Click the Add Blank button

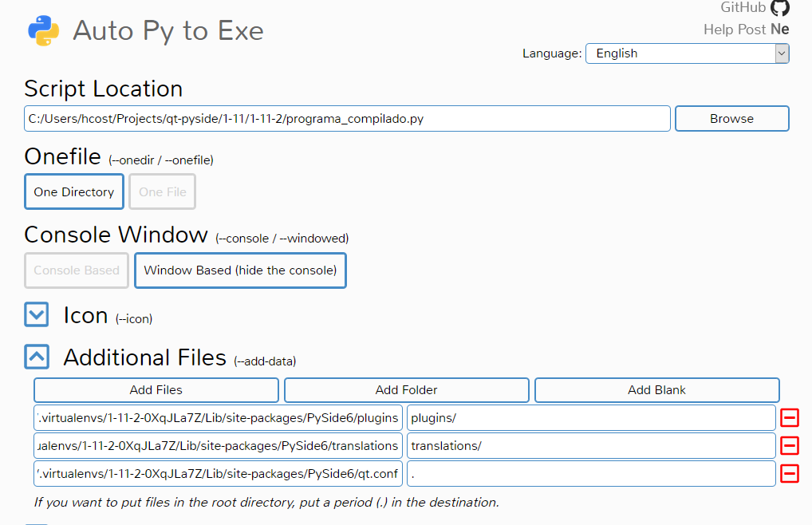tap(656, 390)
